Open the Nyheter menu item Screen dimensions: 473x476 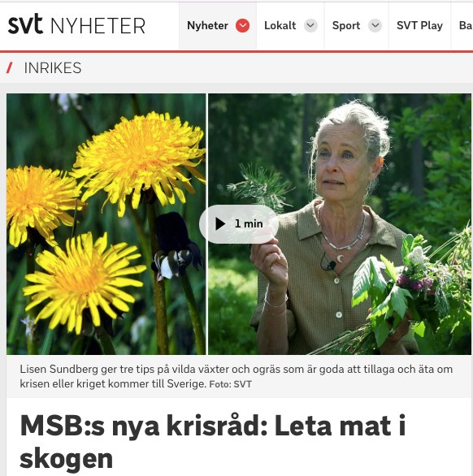point(207,25)
